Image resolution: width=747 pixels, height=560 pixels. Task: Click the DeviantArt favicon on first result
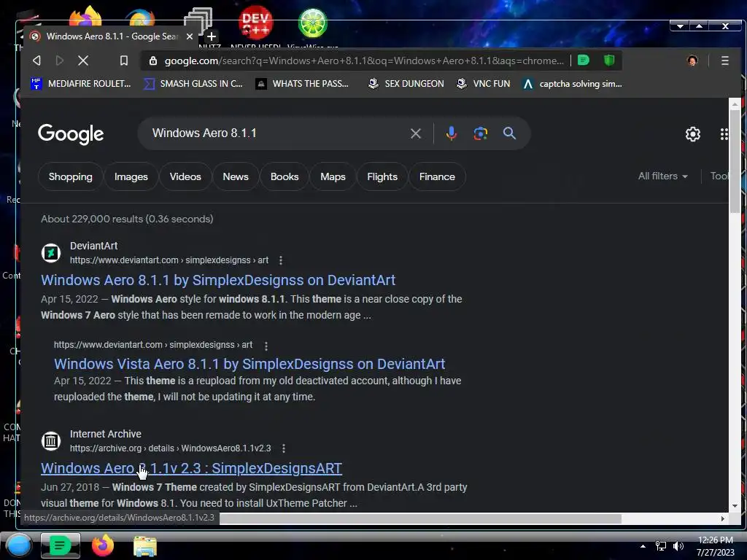point(51,253)
